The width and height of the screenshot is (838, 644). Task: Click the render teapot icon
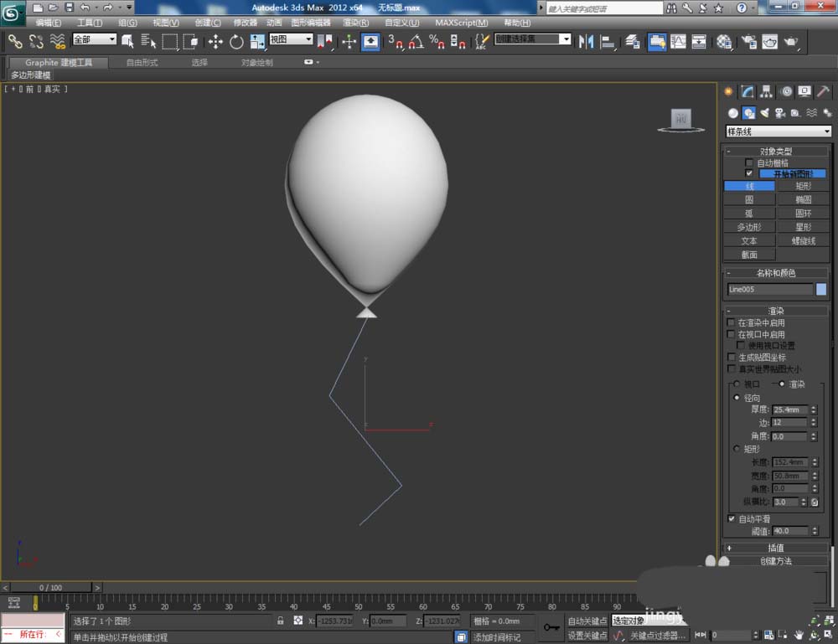pos(789,41)
